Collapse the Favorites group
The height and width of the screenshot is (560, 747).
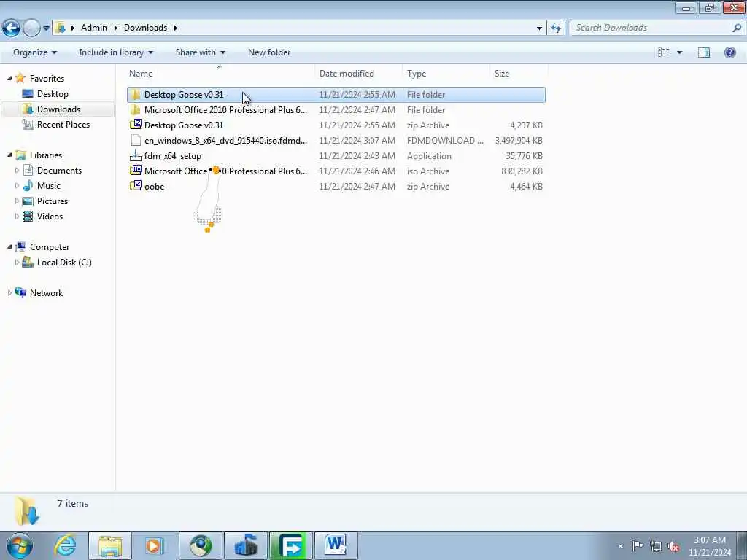click(x=9, y=78)
